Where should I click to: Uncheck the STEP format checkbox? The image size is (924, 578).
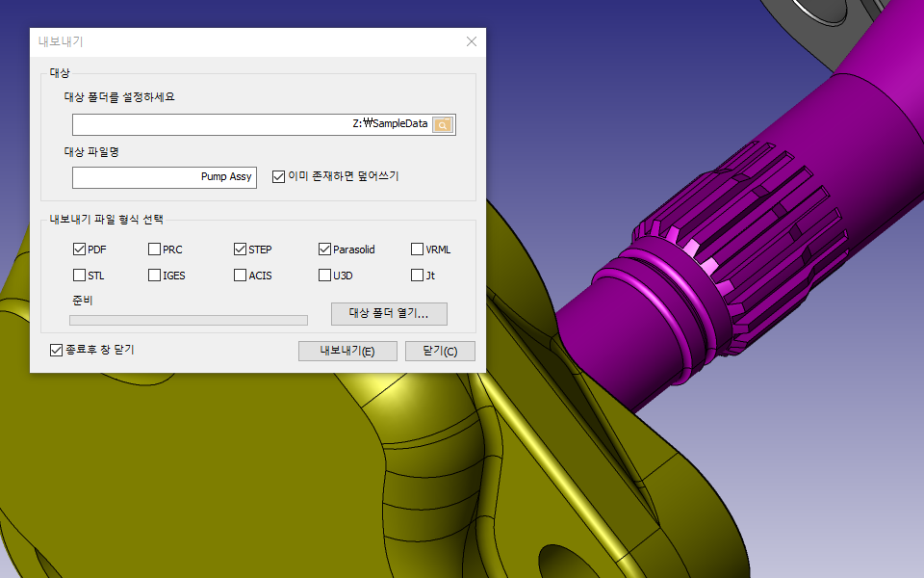[x=241, y=250]
